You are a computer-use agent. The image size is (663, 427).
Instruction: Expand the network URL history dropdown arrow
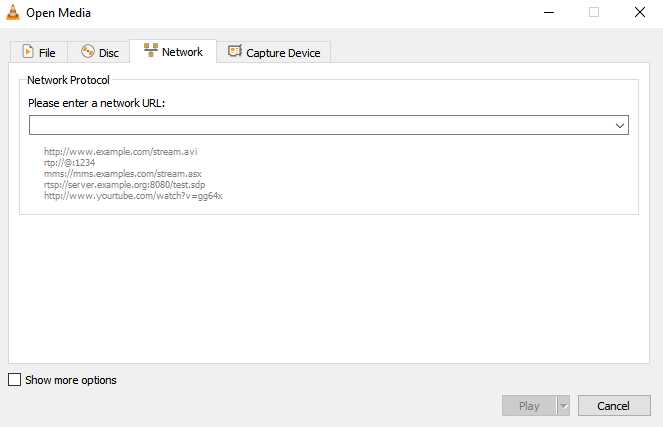[x=620, y=126]
